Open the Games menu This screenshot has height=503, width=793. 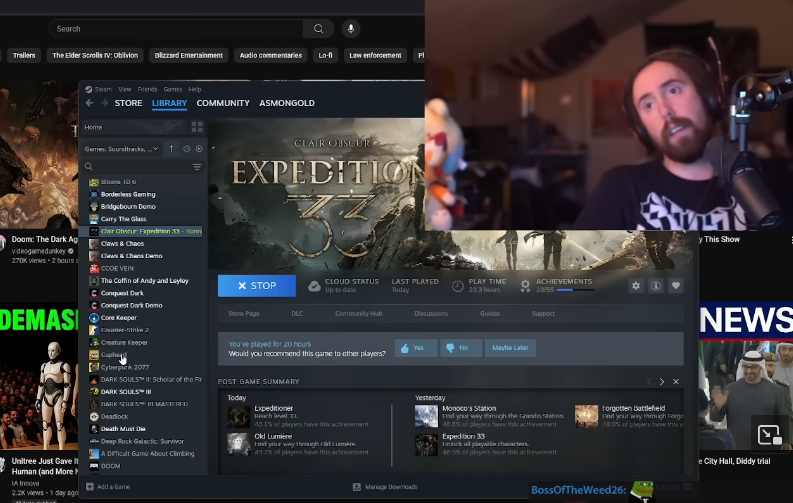(x=172, y=89)
